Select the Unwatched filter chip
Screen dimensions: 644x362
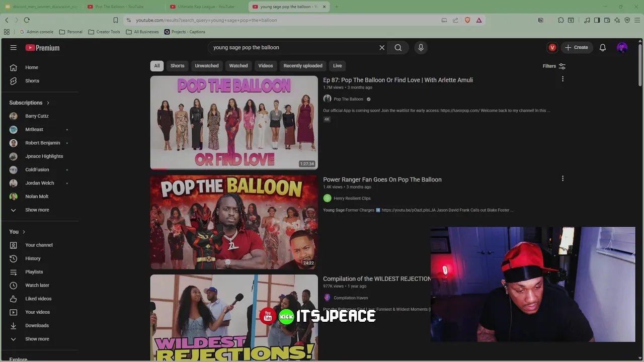[x=207, y=66]
